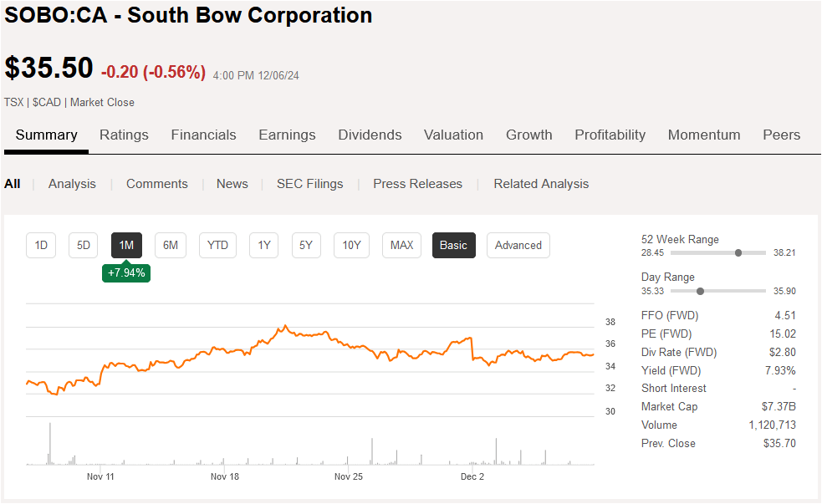
Task: Switch to the Advanced chart mode
Action: coord(518,245)
